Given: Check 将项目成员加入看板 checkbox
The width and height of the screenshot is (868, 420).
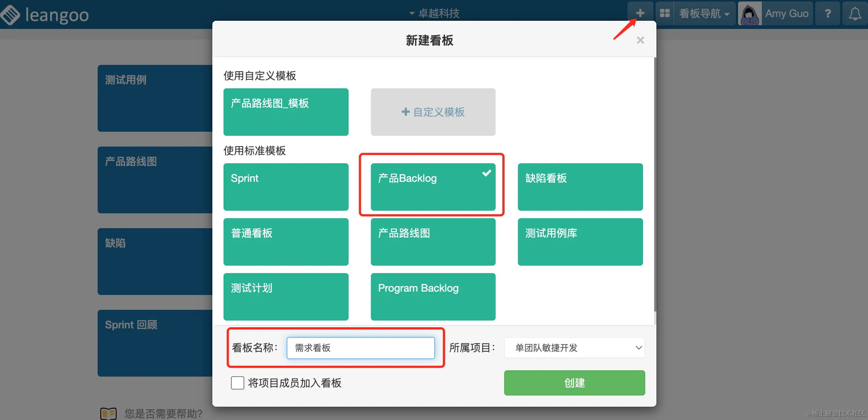Looking at the screenshot, I should (x=238, y=383).
